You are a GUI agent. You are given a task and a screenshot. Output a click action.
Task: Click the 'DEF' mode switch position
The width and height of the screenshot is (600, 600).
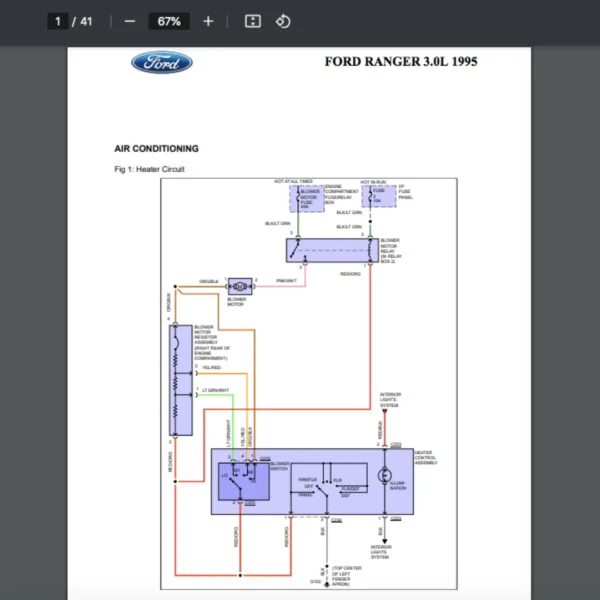tap(346, 496)
